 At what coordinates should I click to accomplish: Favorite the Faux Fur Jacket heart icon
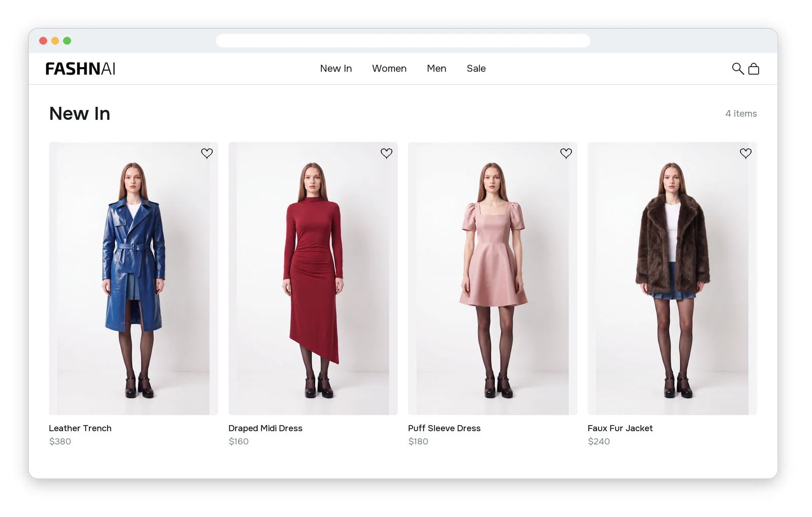click(x=746, y=153)
